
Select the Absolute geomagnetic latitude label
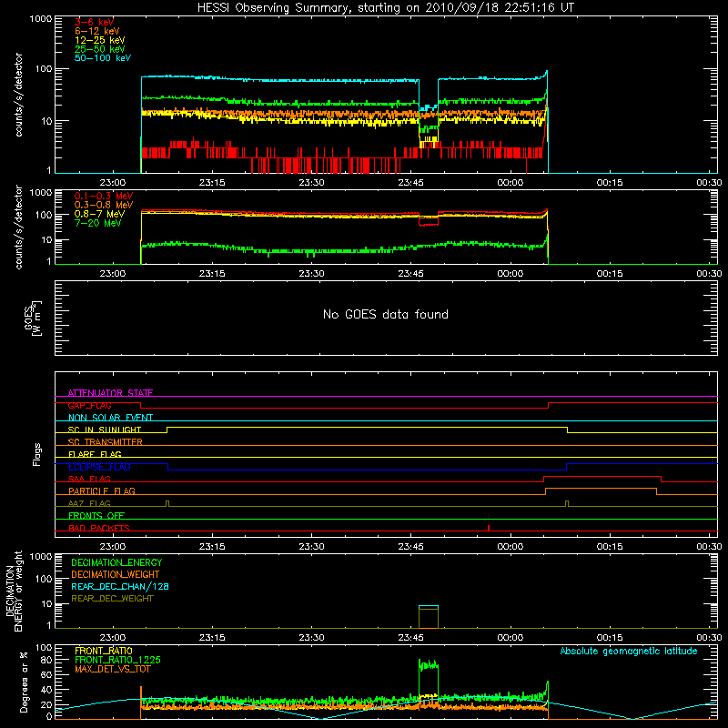[x=629, y=651]
